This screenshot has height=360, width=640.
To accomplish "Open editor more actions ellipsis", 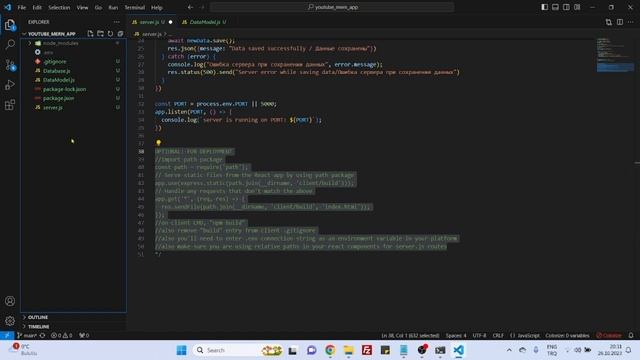I will tap(631, 22).
